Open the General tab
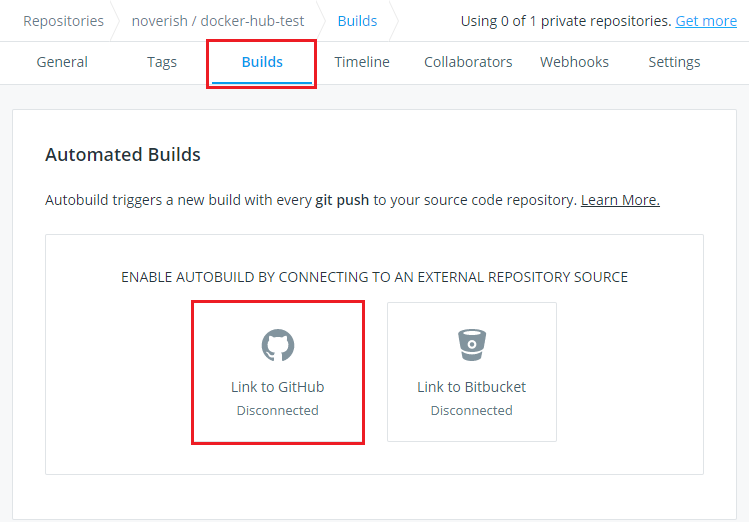Image resolution: width=749 pixels, height=522 pixels. click(x=62, y=62)
